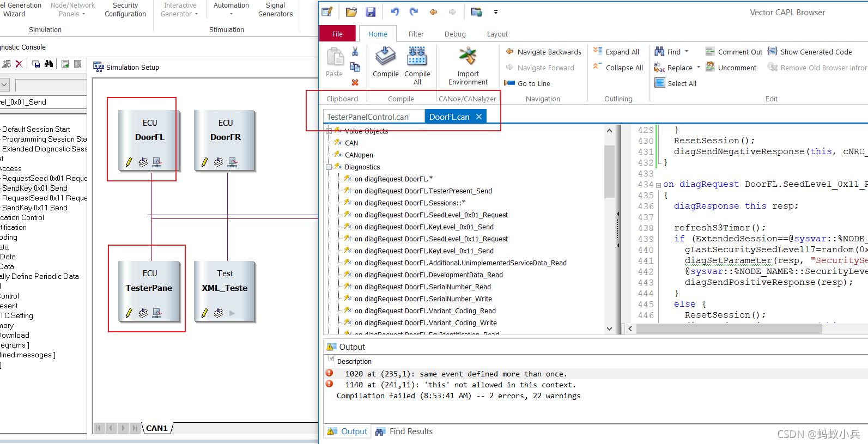The image size is (868, 444).
Task: Click Comment Out
Action: pos(734,52)
